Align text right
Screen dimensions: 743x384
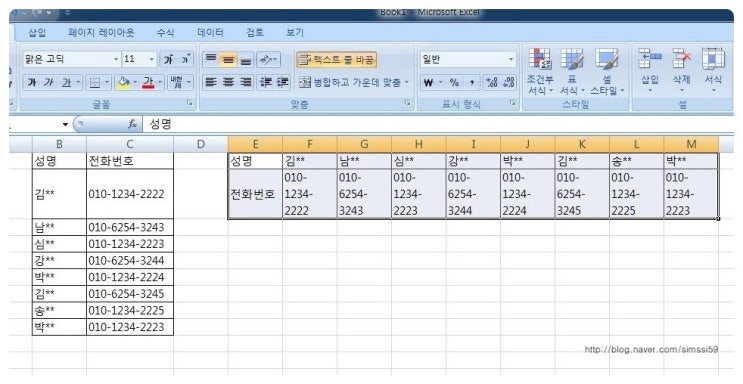click(245, 82)
